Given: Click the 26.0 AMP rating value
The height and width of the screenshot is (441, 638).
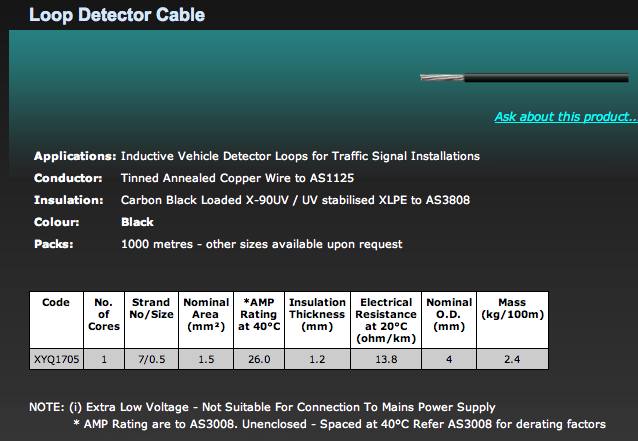Looking at the screenshot, I should [259, 358].
